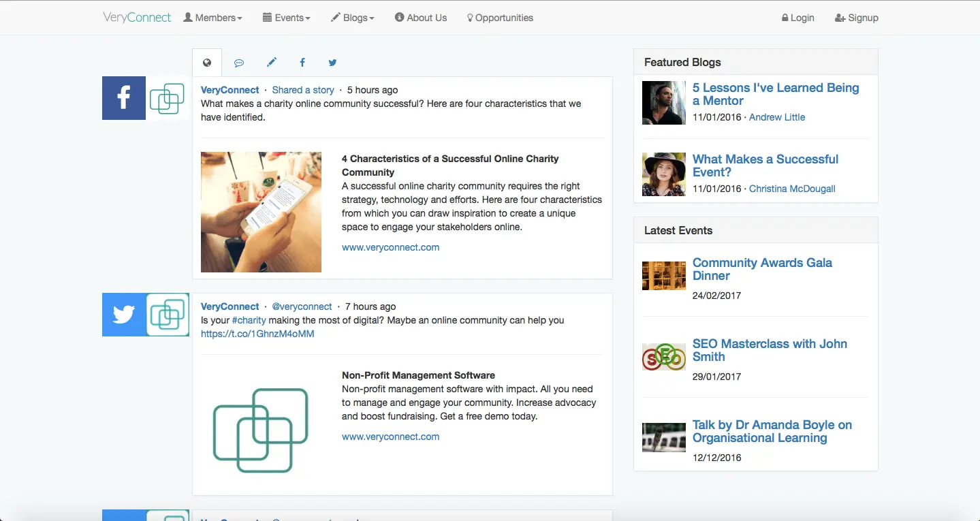
Task: Show the Twitter feed tab icon
Action: (332, 63)
